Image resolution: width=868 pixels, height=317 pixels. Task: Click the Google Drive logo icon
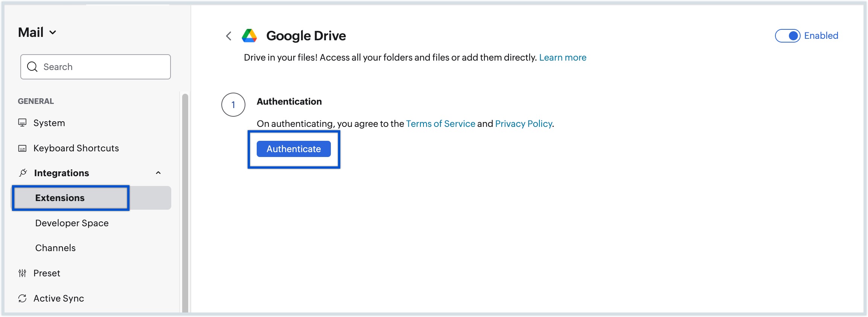pyautogui.click(x=249, y=36)
